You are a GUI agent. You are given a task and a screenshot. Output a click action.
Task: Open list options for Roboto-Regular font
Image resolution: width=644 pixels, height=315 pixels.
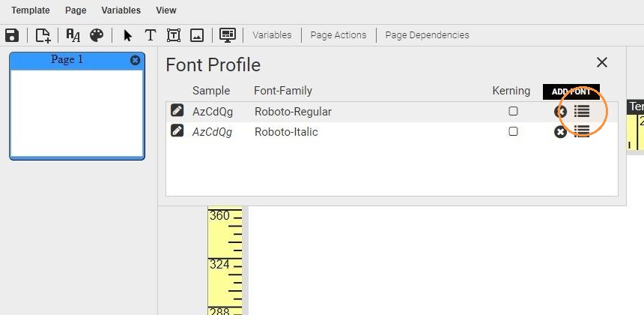point(582,111)
